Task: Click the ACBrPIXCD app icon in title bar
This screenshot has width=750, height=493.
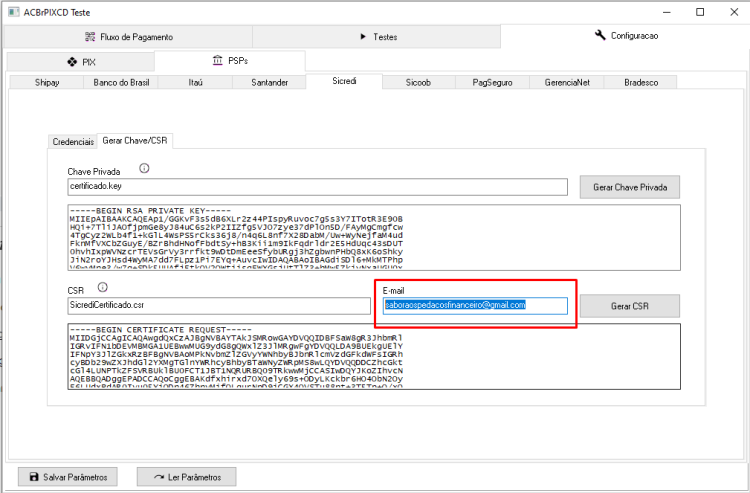Action: [x=14, y=12]
